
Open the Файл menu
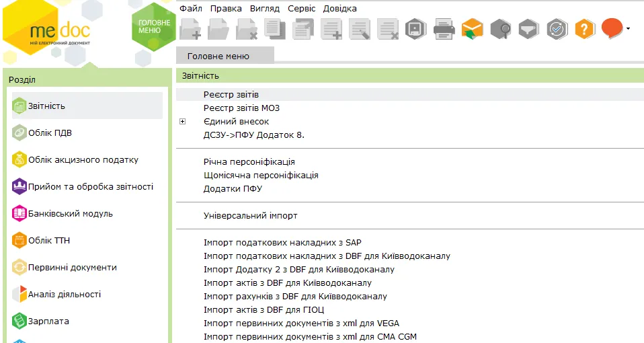[x=191, y=8]
